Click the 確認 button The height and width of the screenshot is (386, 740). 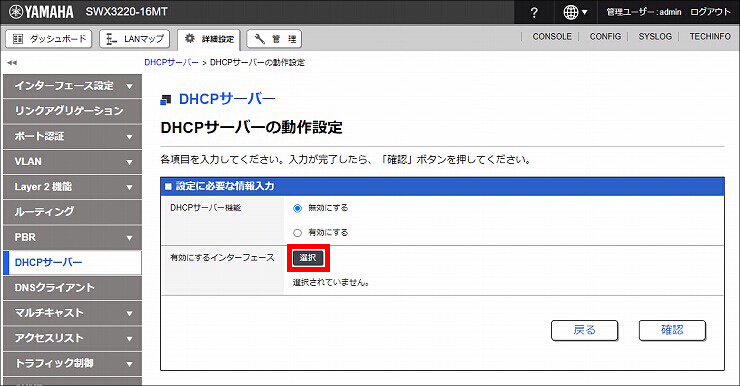click(672, 330)
